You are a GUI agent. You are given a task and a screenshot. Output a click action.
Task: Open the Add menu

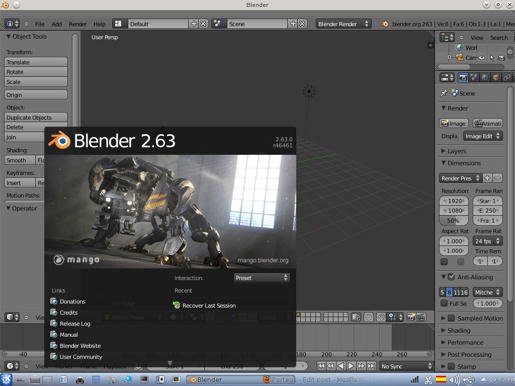[x=57, y=24]
